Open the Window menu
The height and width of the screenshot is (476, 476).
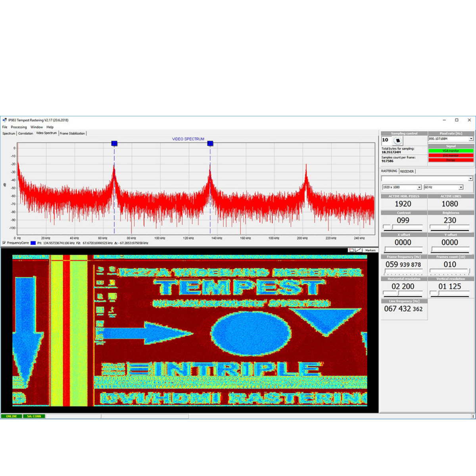[36, 127]
